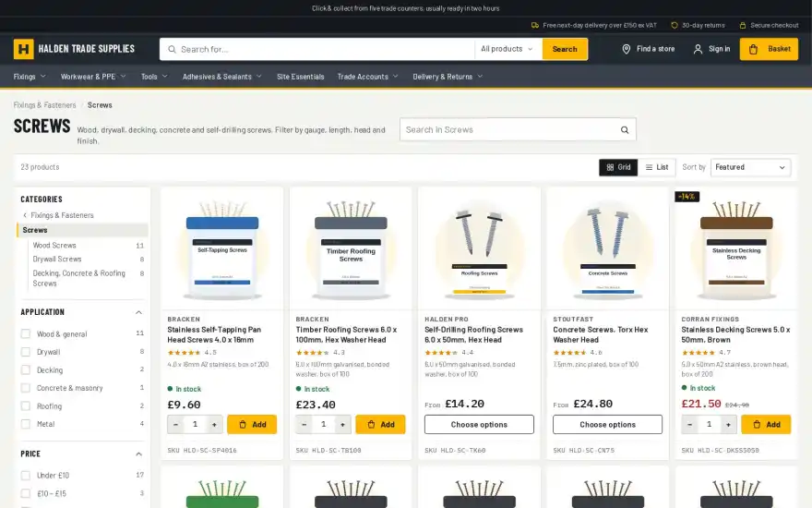This screenshot has width=812, height=508.
Task: Tick the Drywall application checkbox
Action: (26, 352)
